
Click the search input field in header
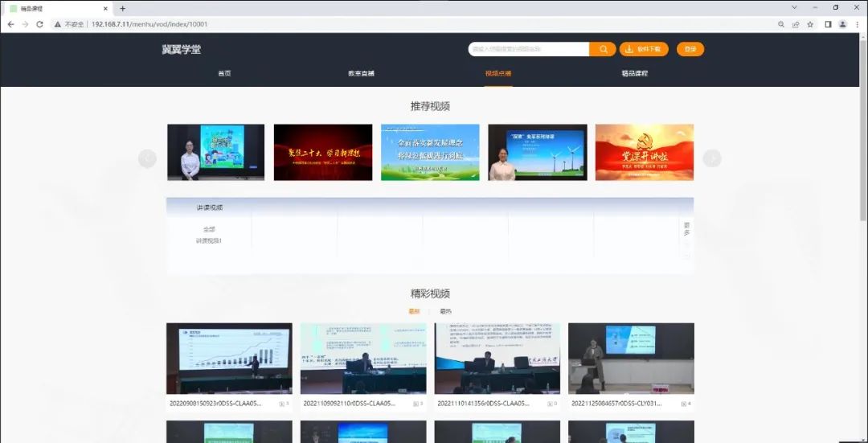tap(529, 49)
